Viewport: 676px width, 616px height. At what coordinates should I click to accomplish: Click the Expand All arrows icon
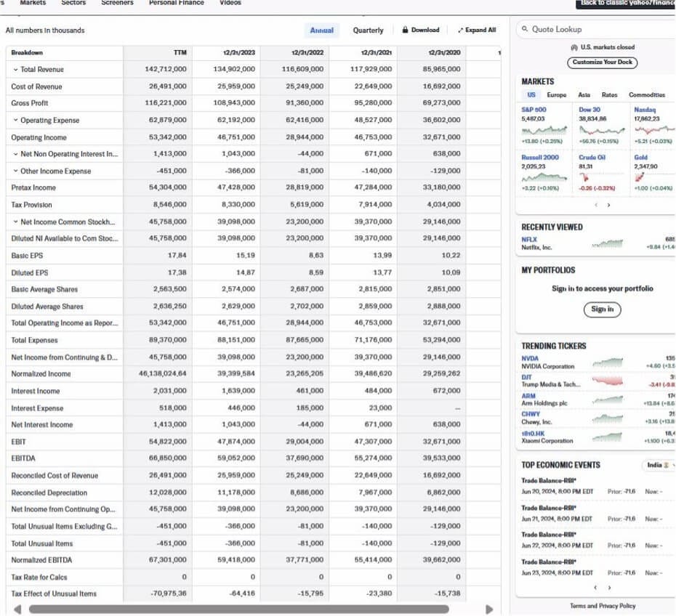click(460, 31)
